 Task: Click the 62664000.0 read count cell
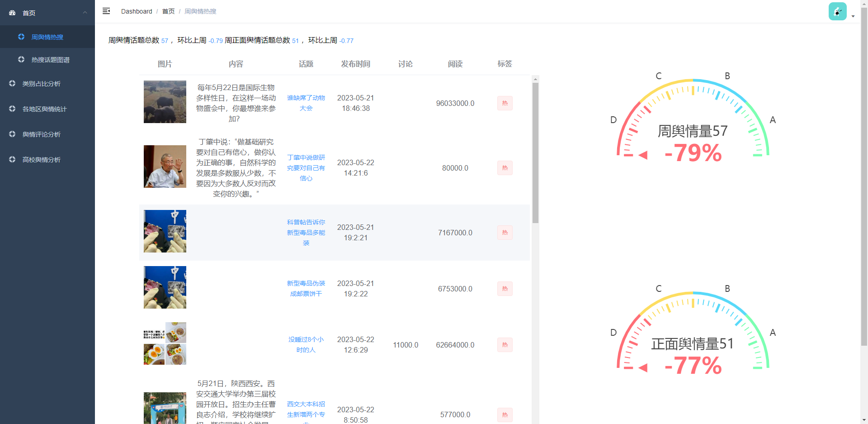pyautogui.click(x=455, y=345)
